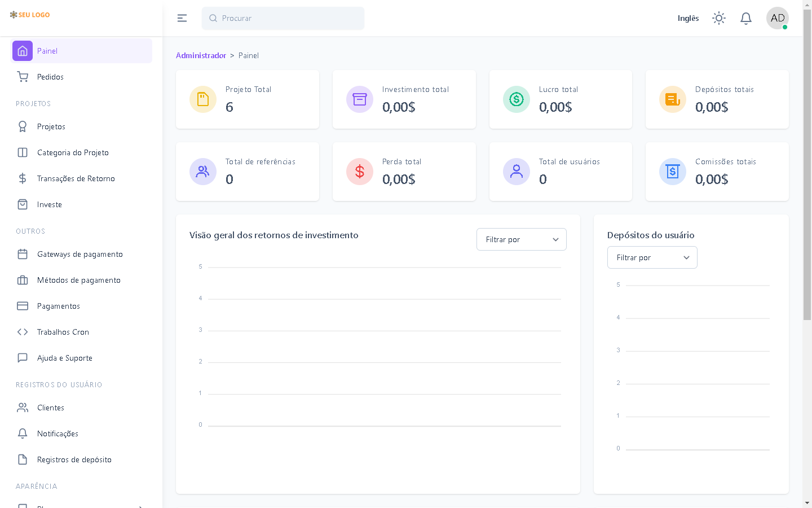
Task: Click the Procurar search field
Action: (283, 18)
